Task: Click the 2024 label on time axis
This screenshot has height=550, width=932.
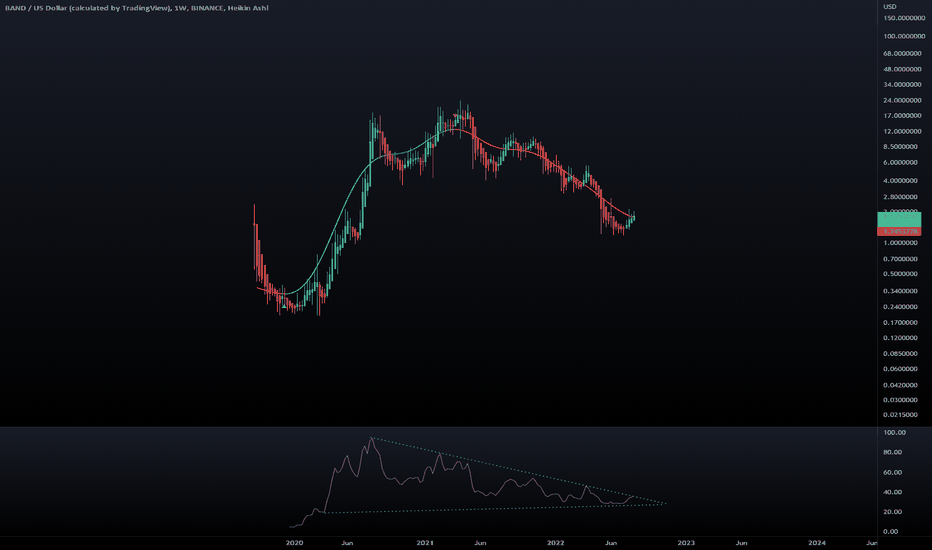Action: pos(817,543)
